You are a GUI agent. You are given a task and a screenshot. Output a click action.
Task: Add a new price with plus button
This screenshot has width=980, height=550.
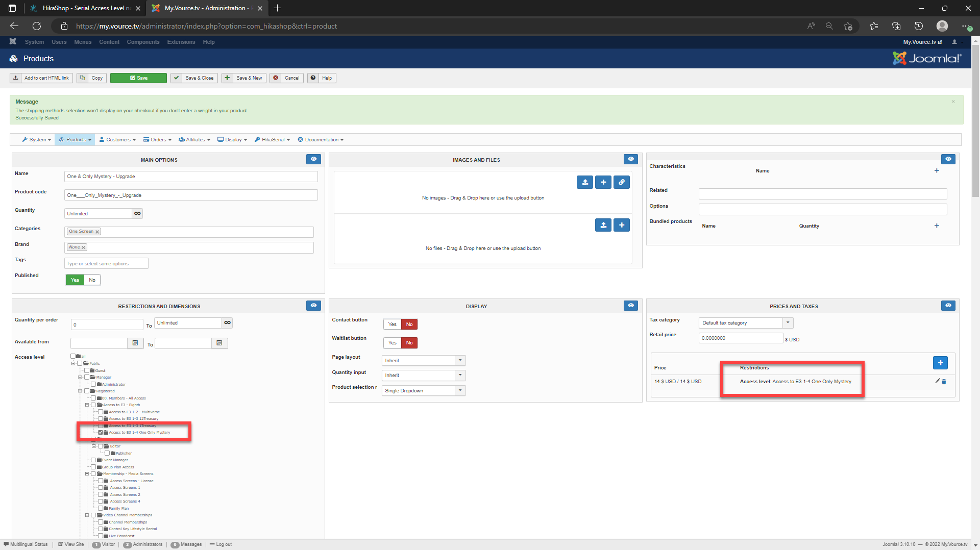click(940, 362)
